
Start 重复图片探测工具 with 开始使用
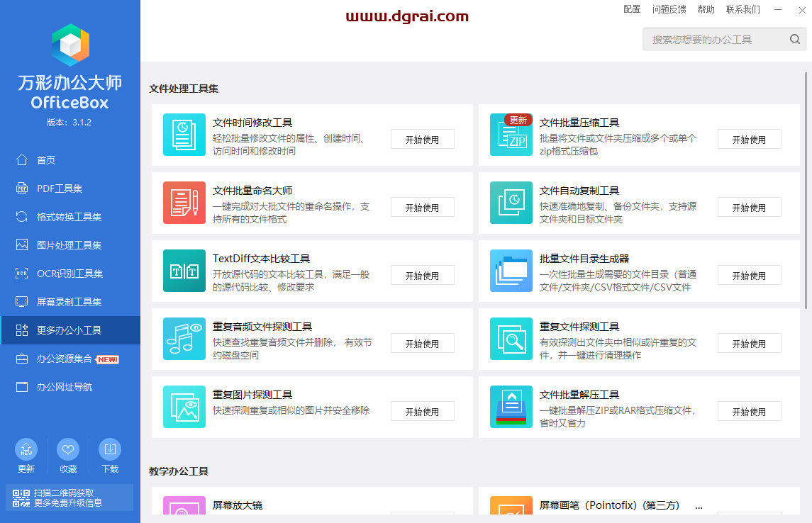(x=423, y=411)
